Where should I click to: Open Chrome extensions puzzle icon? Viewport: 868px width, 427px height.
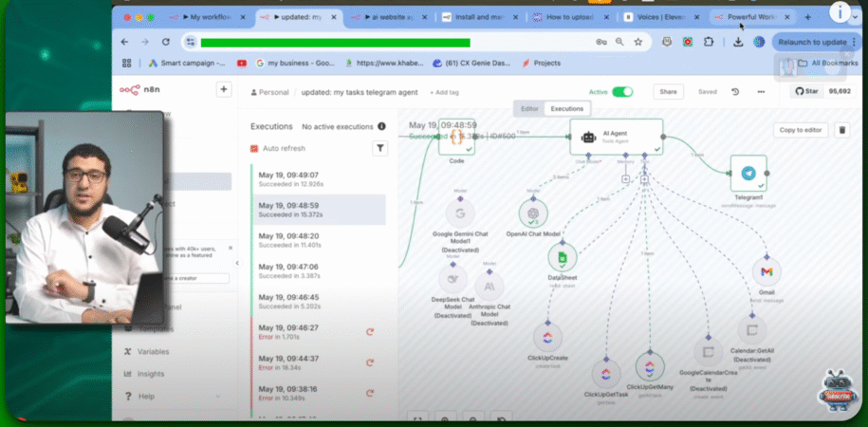pos(708,42)
